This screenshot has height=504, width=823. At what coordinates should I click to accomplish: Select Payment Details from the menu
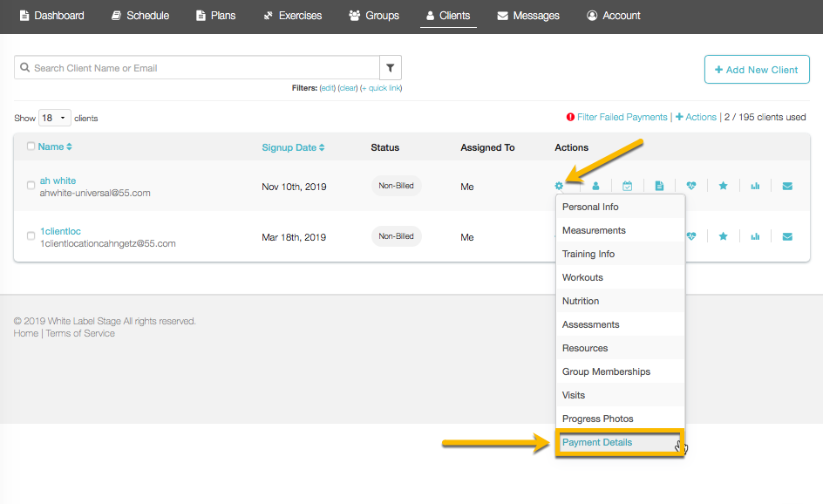[x=597, y=442]
